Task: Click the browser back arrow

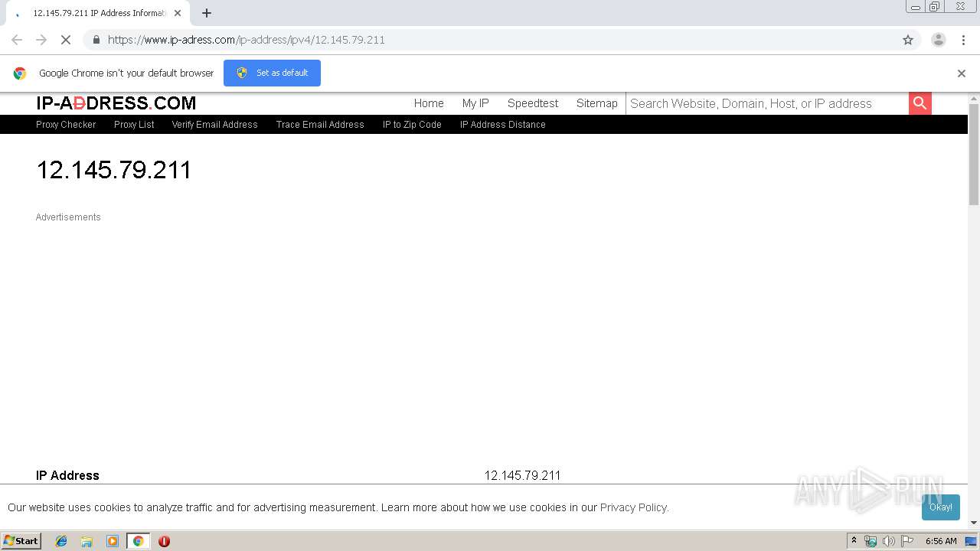Action: (x=17, y=40)
